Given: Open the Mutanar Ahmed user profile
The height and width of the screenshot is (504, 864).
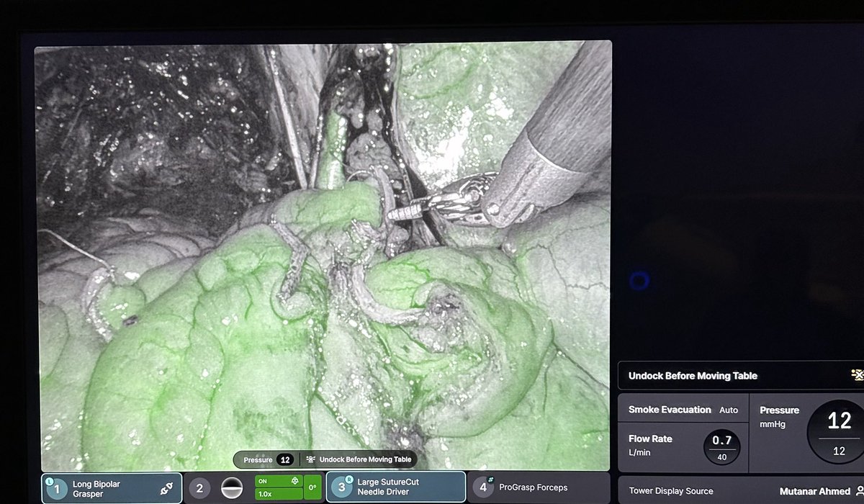Looking at the screenshot, I should coord(814,492).
